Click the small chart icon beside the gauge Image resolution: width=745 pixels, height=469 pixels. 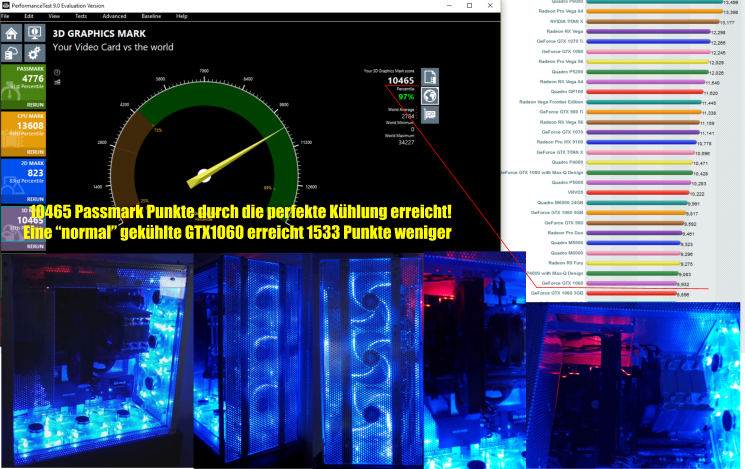pyautogui.click(x=57, y=82)
